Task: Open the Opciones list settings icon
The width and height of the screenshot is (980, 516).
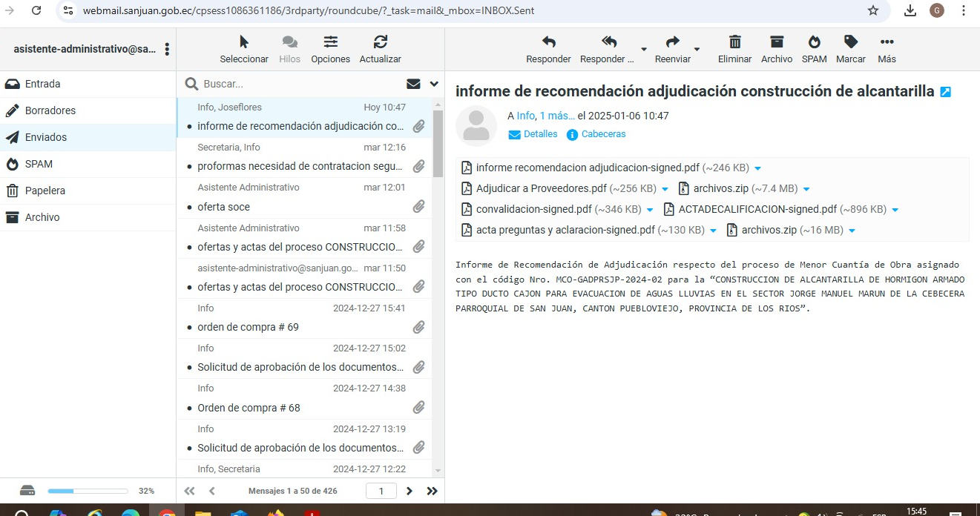Action: tap(330, 42)
